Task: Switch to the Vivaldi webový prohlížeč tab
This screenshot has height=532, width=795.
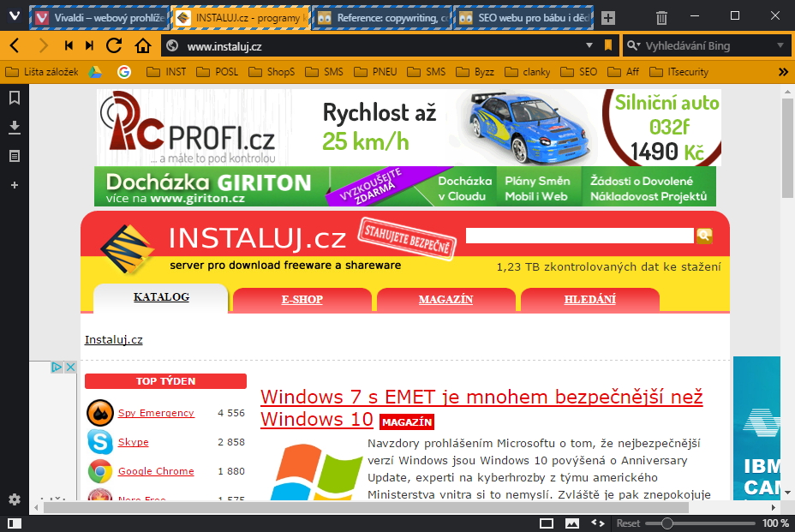Action: pos(99,18)
